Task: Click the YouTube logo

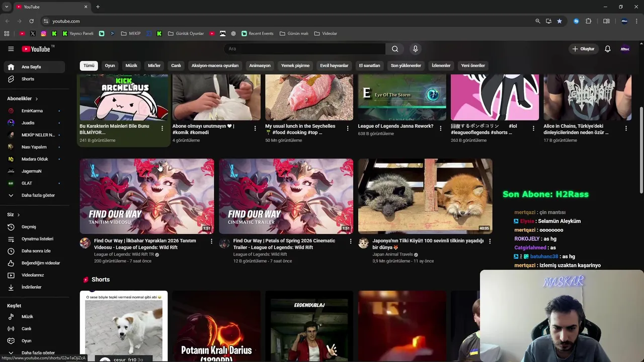Action: pos(36,49)
